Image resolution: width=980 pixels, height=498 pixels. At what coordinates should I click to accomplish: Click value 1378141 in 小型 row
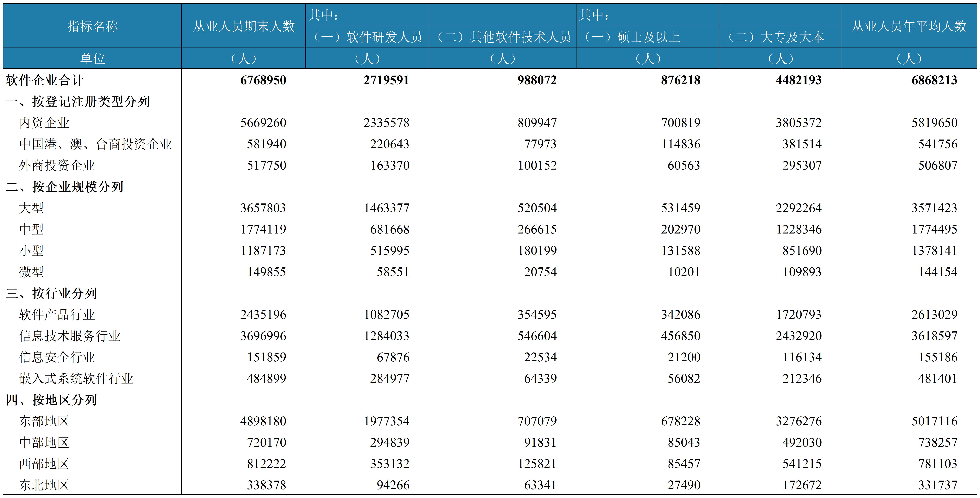coord(934,251)
